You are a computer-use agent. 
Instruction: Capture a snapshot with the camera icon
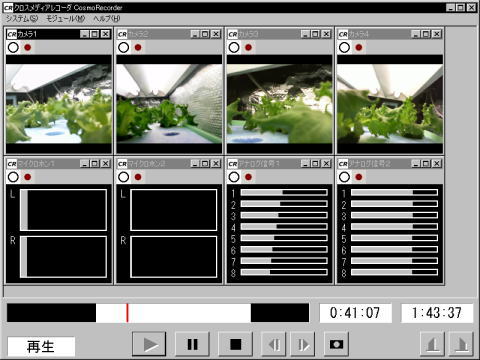tap(336, 344)
